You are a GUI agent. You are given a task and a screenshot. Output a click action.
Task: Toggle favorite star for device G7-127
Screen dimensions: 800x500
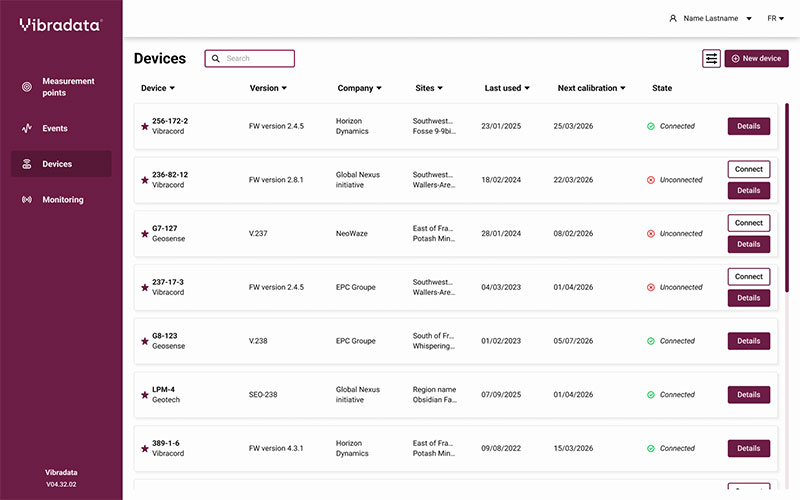tap(144, 233)
